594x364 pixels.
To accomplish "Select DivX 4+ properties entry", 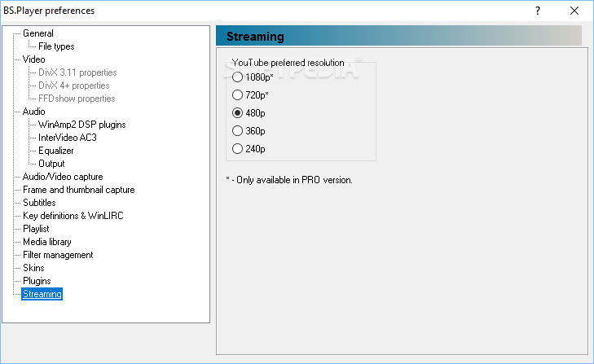I will (73, 86).
